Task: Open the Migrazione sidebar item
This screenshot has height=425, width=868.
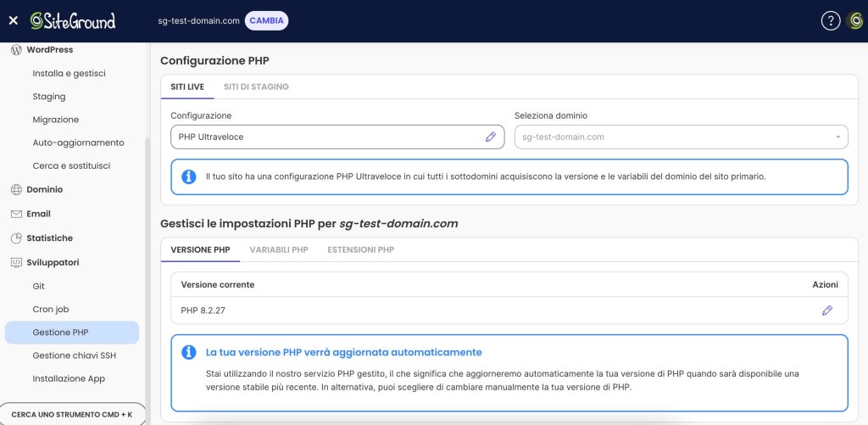Action: (56, 120)
